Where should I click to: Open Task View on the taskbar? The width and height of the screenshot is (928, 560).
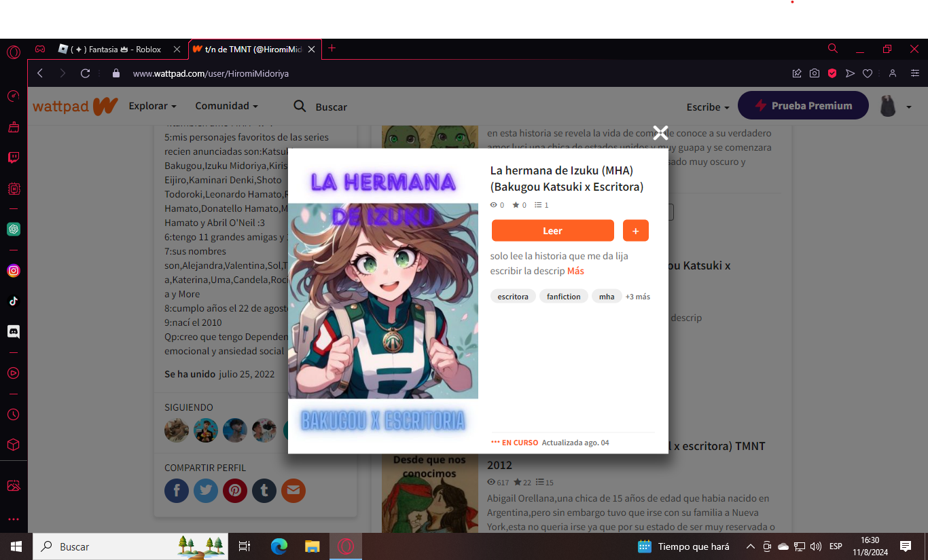tap(245, 546)
